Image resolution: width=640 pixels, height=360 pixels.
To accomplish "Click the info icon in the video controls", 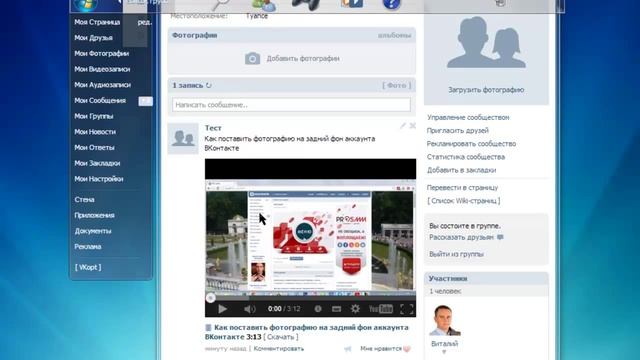I will tap(318, 309).
